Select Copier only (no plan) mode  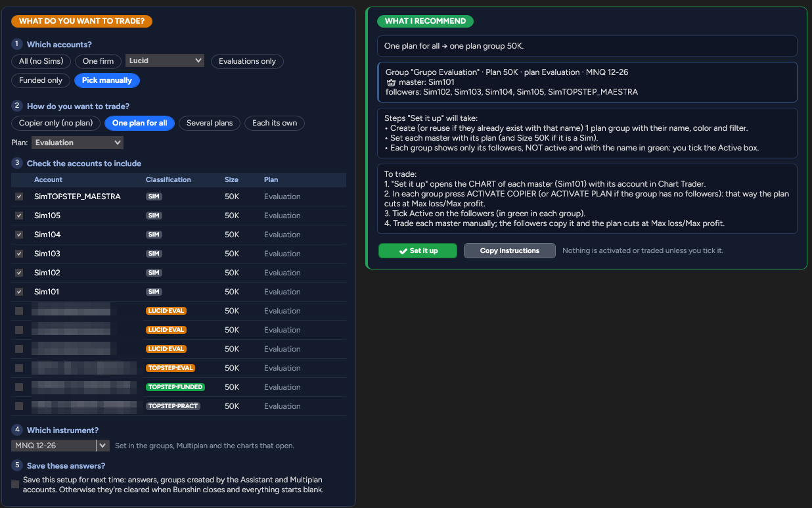(56, 123)
